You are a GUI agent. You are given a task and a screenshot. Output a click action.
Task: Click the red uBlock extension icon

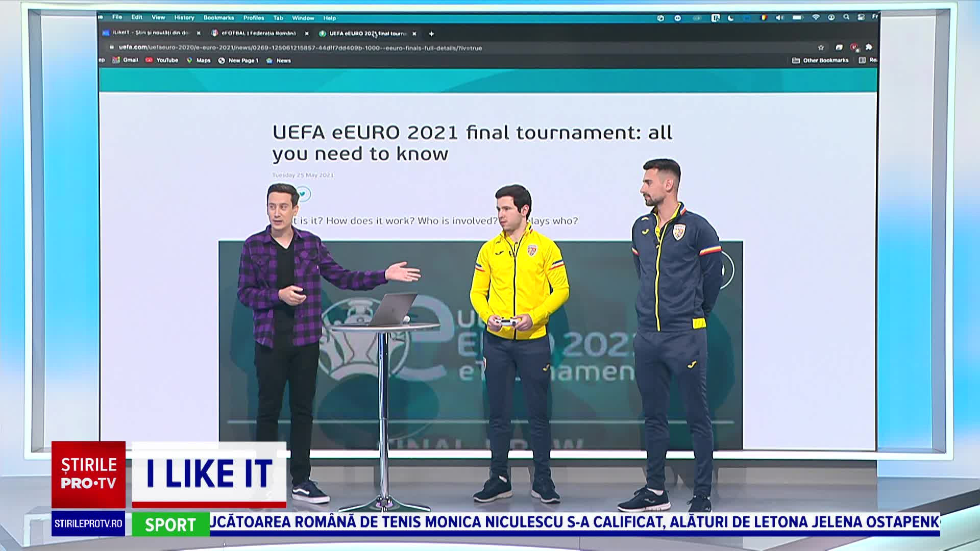[x=854, y=47]
